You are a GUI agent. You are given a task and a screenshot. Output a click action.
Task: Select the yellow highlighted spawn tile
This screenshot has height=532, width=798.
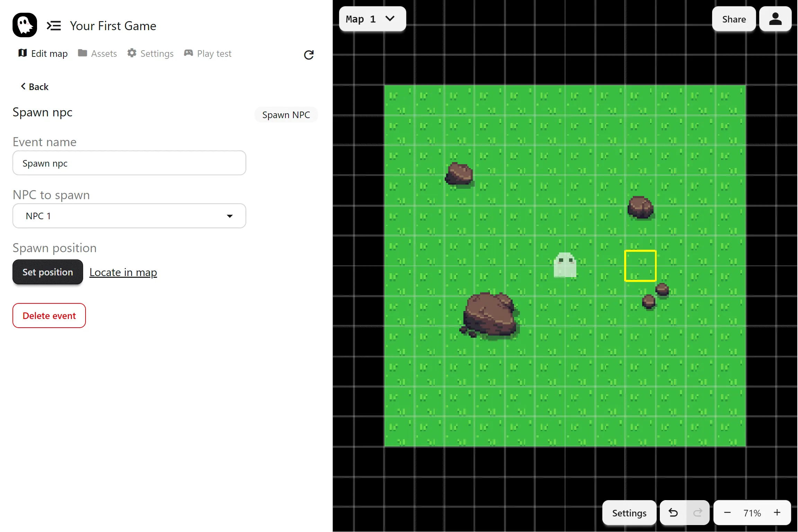pyautogui.click(x=640, y=266)
